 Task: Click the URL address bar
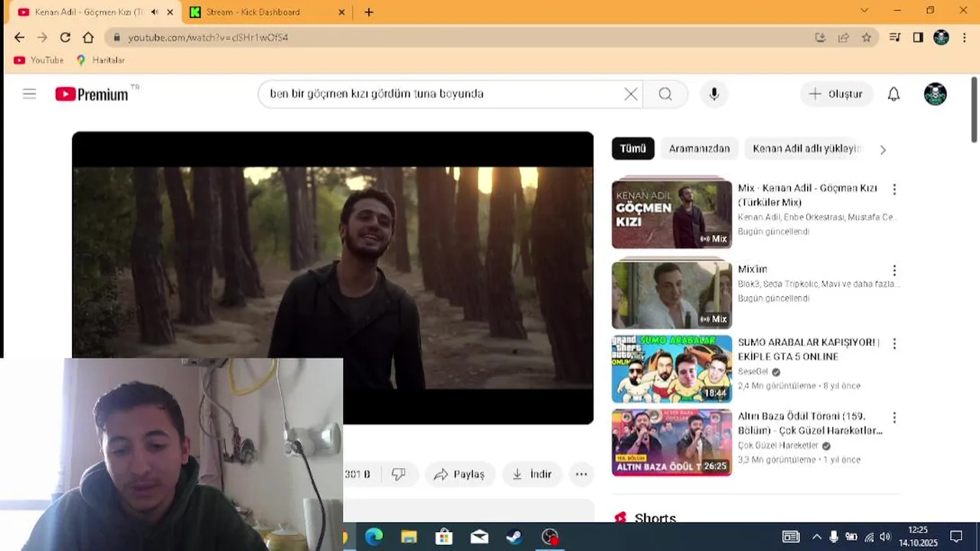click(x=459, y=37)
